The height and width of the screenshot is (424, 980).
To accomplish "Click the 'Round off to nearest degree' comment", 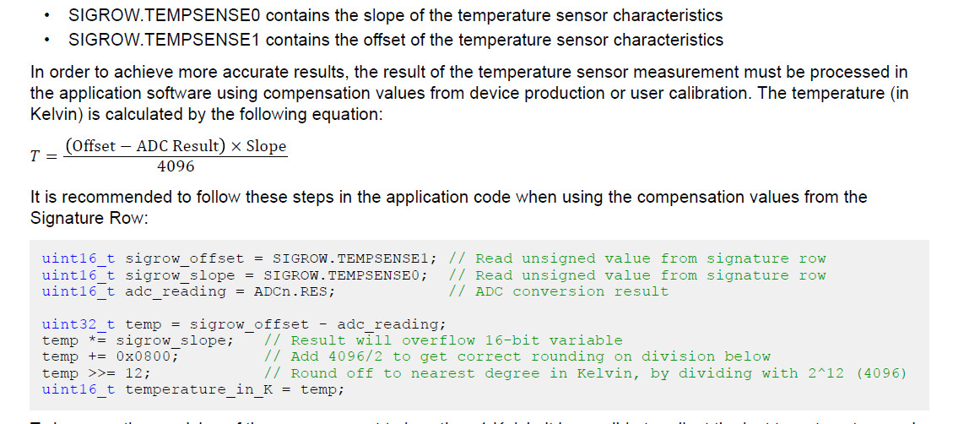I will (585, 373).
